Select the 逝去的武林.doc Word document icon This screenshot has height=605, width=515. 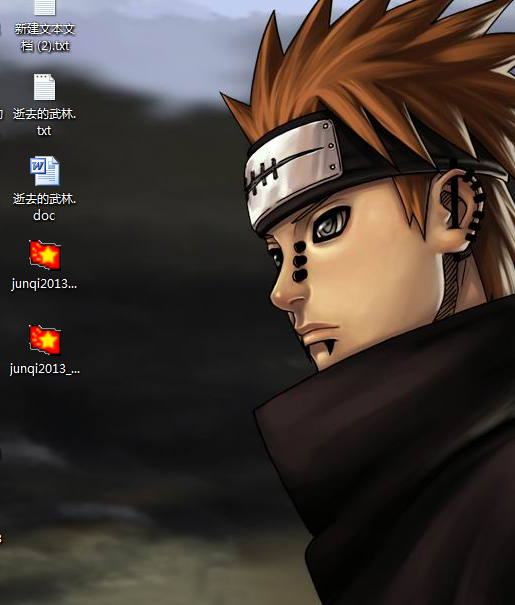pos(45,171)
